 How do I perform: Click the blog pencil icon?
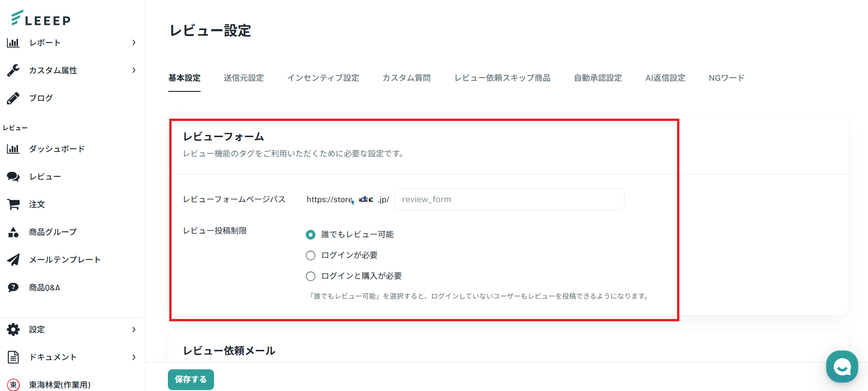(13, 98)
